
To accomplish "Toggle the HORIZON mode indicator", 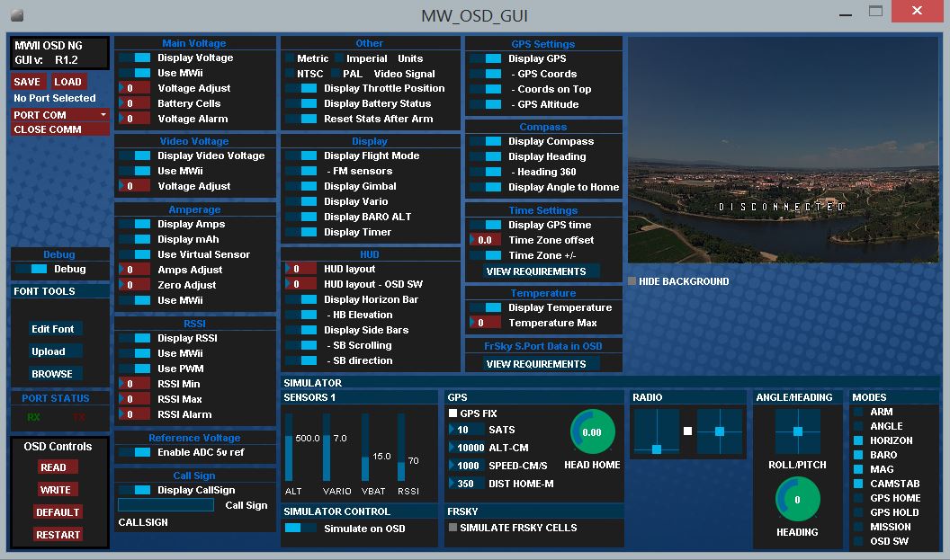I will click(858, 440).
